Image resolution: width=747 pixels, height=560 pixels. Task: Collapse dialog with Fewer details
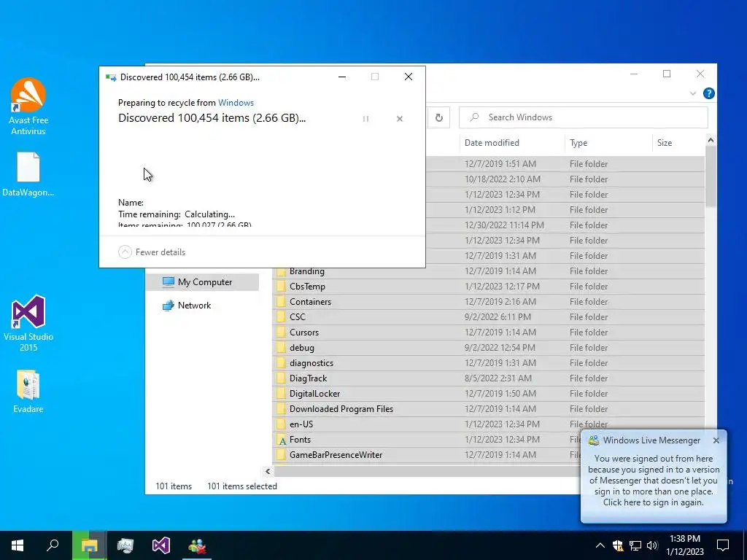point(152,252)
